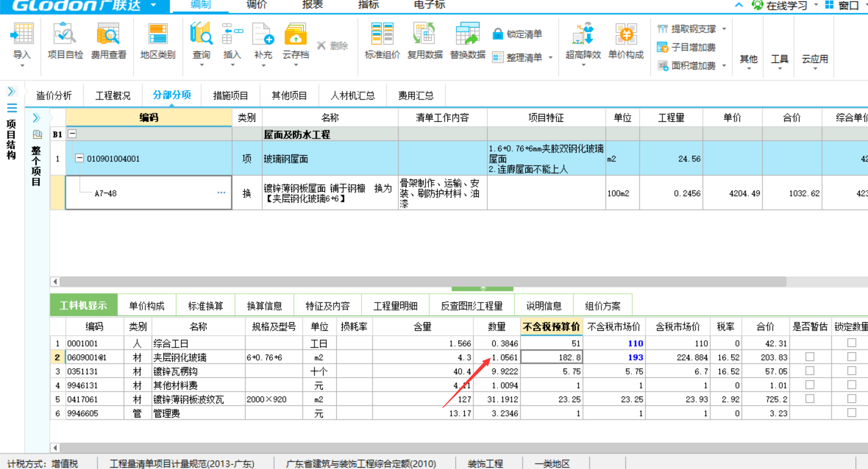This screenshot has width=868, height=469.
Task: Open the 特征及内容 tab
Action: pos(328,306)
